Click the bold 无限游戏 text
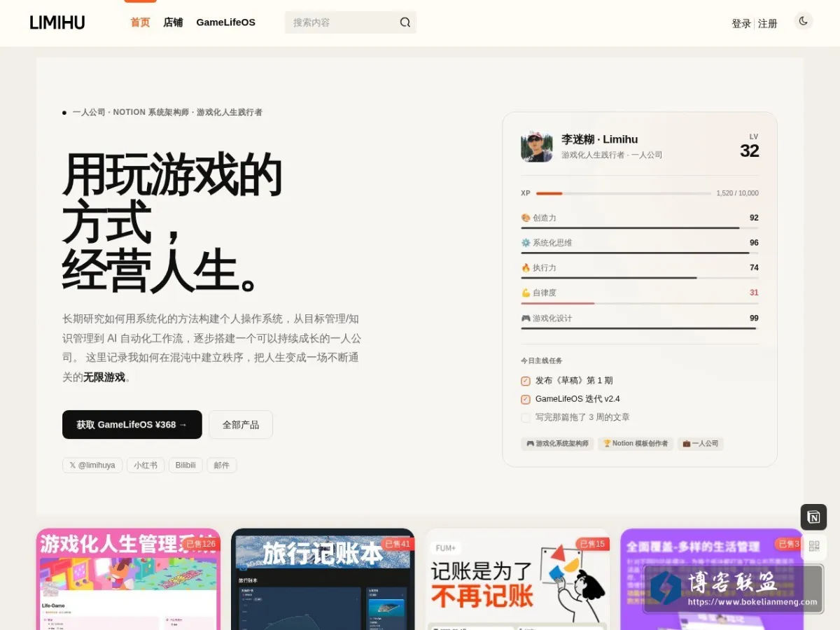This screenshot has width=840, height=630. pyautogui.click(x=104, y=377)
